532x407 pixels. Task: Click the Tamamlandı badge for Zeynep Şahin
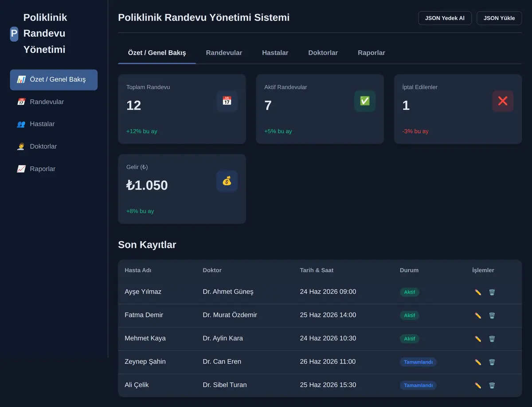click(418, 362)
